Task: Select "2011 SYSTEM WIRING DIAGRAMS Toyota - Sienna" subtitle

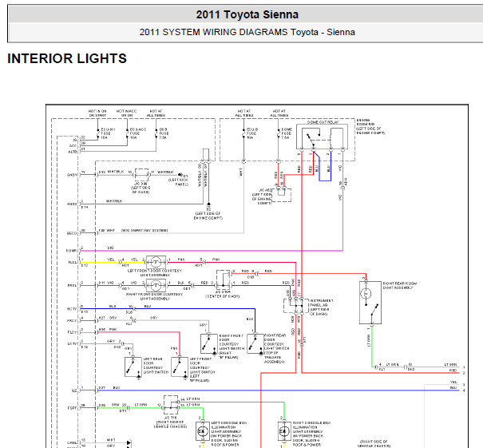Action: coord(247,32)
